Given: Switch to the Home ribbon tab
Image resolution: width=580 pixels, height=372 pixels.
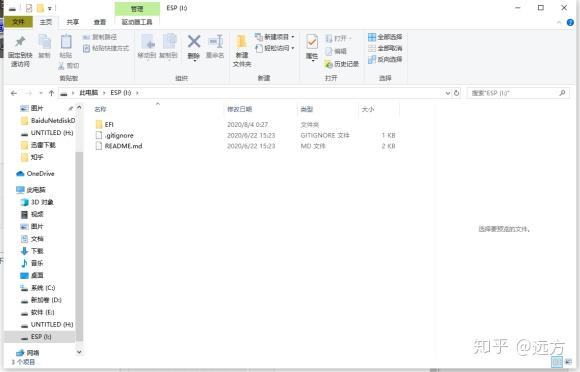Looking at the screenshot, I should [46, 22].
